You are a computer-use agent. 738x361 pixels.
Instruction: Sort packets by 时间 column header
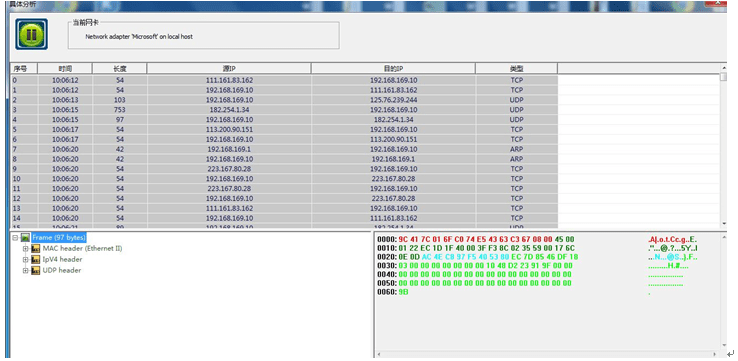[x=65, y=69]
